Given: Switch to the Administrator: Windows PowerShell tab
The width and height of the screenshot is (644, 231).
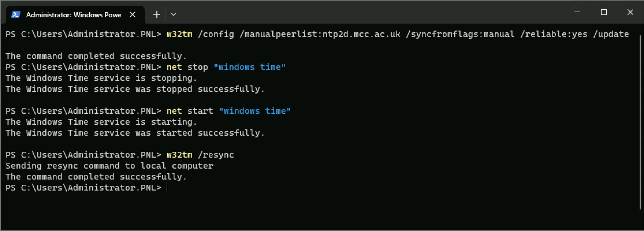Looking at the screenshot, I should pyautogui.click(x=74, y=14).
